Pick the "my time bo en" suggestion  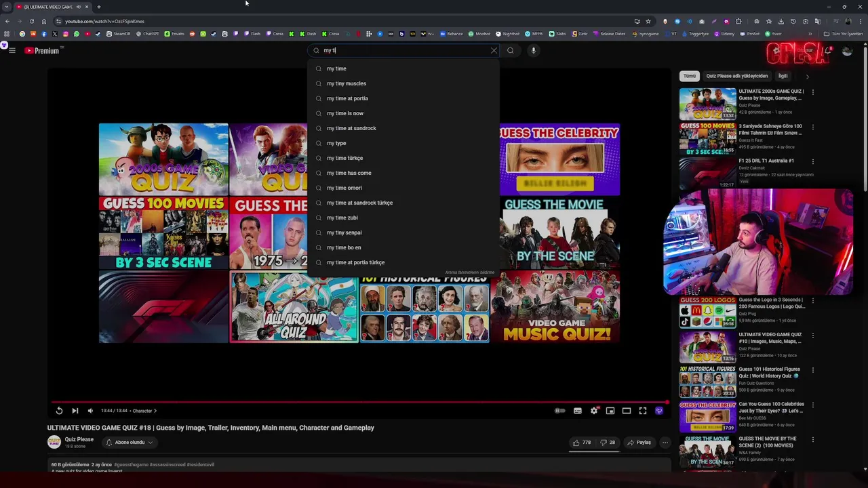(x=403, y=247)
